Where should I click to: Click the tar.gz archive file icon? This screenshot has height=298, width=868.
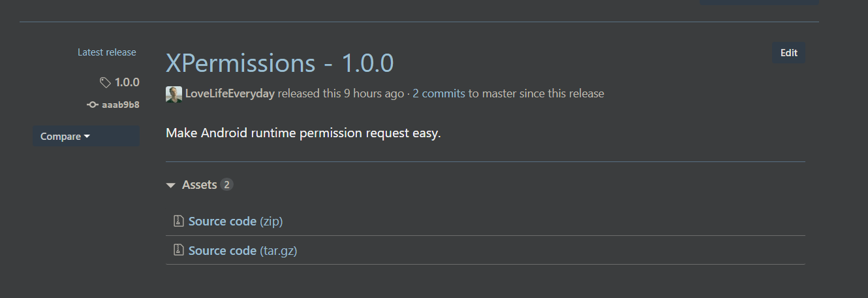tap(178, 250)
